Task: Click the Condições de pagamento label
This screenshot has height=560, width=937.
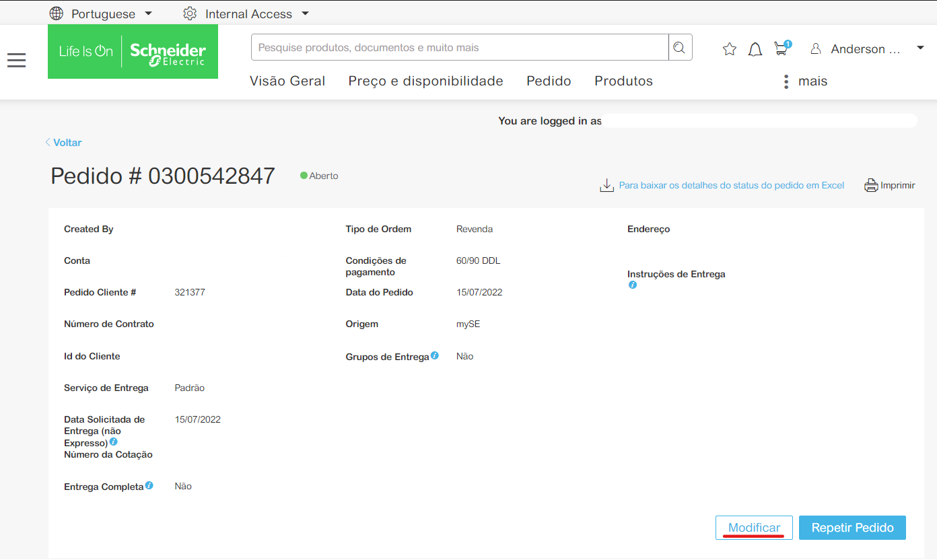Action: click(376, 267)
